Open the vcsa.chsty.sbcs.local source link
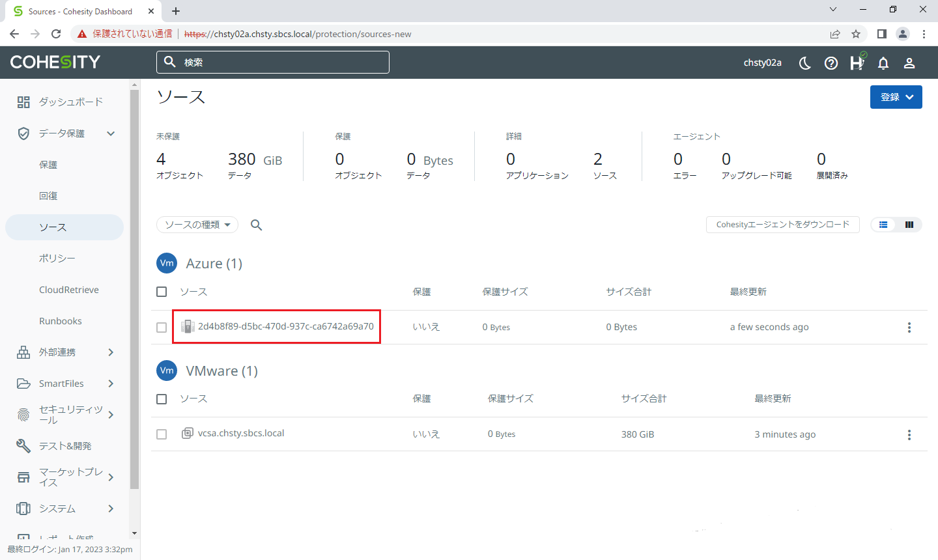Image resolution: width=938 pixels, height=560 pixels. [241, 434]
